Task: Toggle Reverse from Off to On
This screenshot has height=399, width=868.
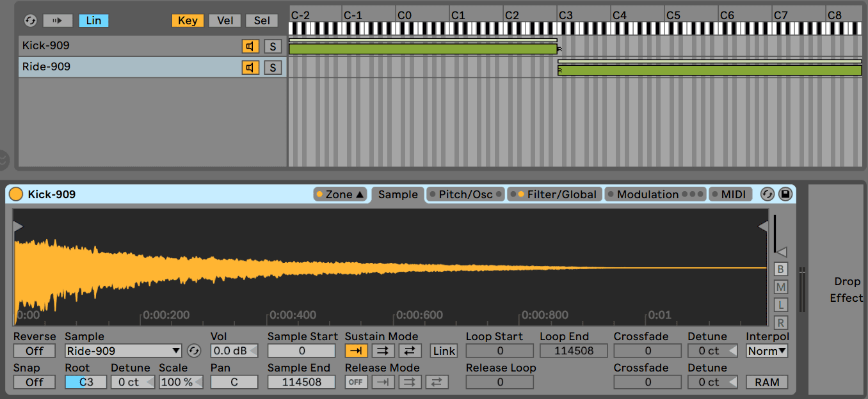Action: (x=34, y=350)
